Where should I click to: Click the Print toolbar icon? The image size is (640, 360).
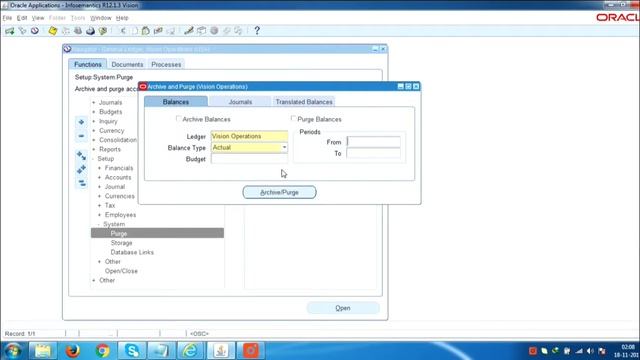pyautogui.click(x=90, y=31)
